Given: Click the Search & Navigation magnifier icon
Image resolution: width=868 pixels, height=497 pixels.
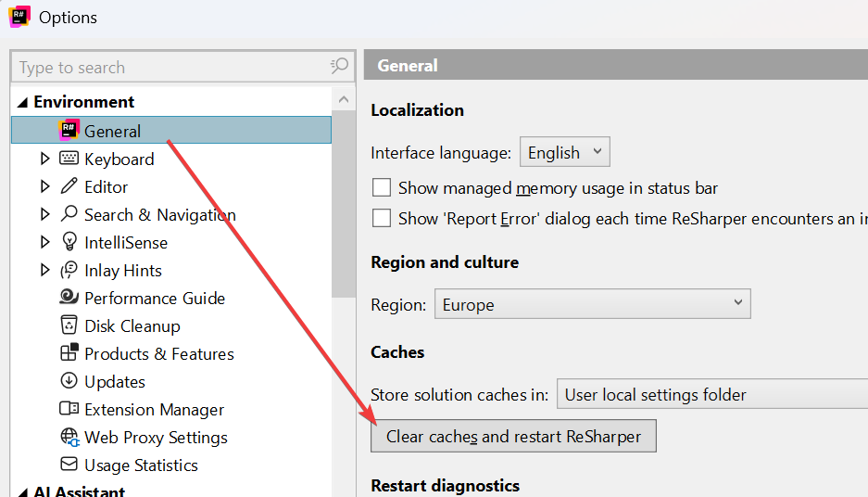Looking at the screenshot, I should (69, 214).
